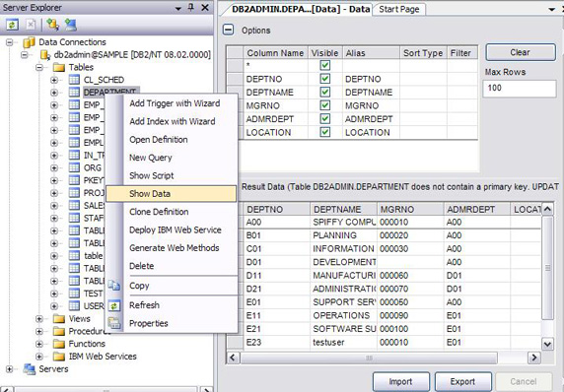Select New Query menu entry
This screenshot has width=564, height=392.
click(150, 158)
